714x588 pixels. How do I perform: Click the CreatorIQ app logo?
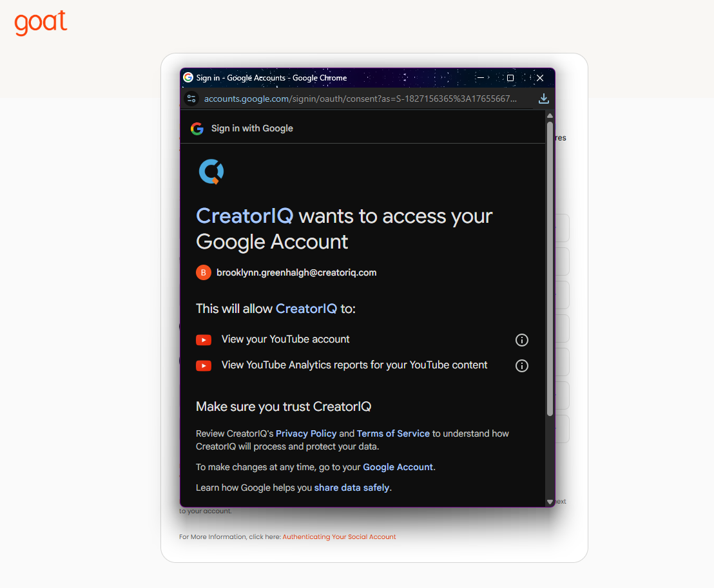[x=211, y=171]
